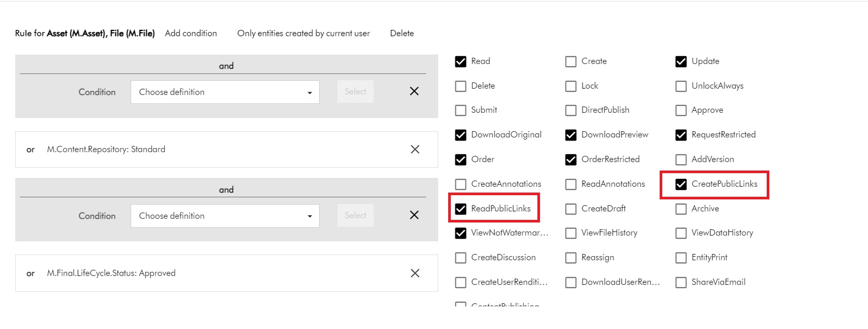Check the ShareViaEmail permission
The image size is (868, 329).
click(x=681, y=282)
